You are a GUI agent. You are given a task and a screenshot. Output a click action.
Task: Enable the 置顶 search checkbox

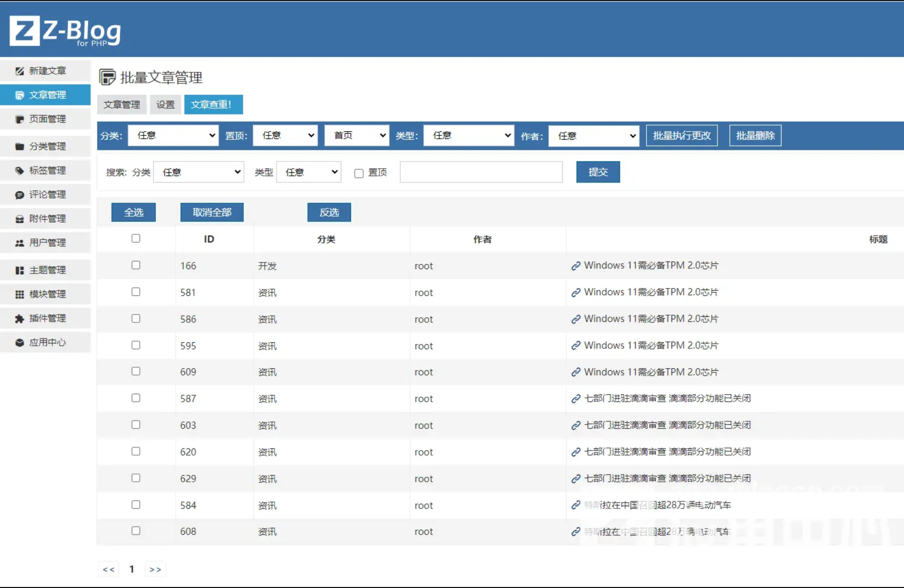[x=359, y=173]
